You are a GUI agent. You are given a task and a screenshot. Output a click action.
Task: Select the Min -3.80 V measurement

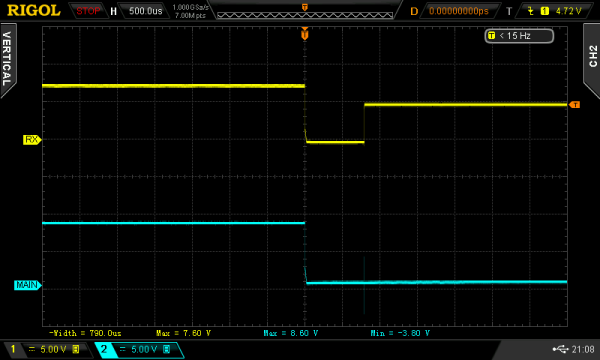click(x=400, y=333)
